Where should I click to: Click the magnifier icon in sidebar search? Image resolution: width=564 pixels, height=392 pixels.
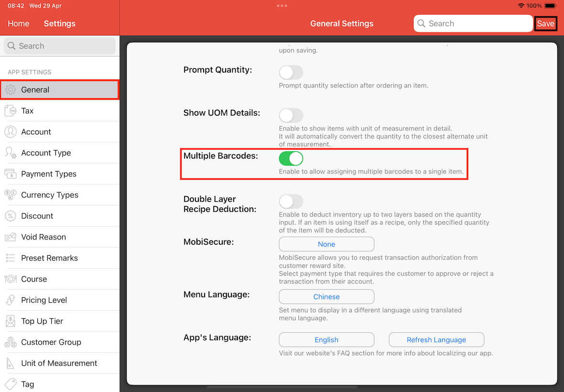pos(11,46)
